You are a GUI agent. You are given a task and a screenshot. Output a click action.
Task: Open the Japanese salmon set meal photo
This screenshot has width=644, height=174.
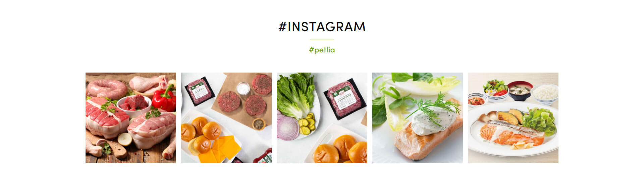coord(513,118)
